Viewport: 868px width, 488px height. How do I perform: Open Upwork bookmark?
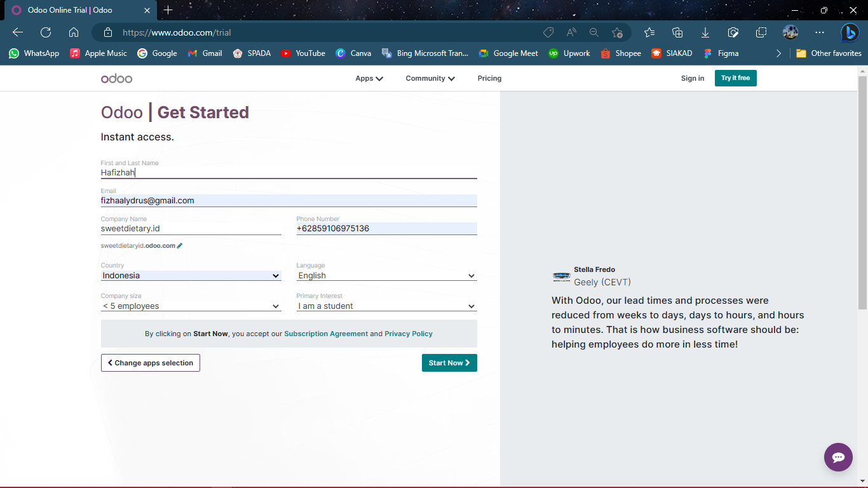coord(569,53)
